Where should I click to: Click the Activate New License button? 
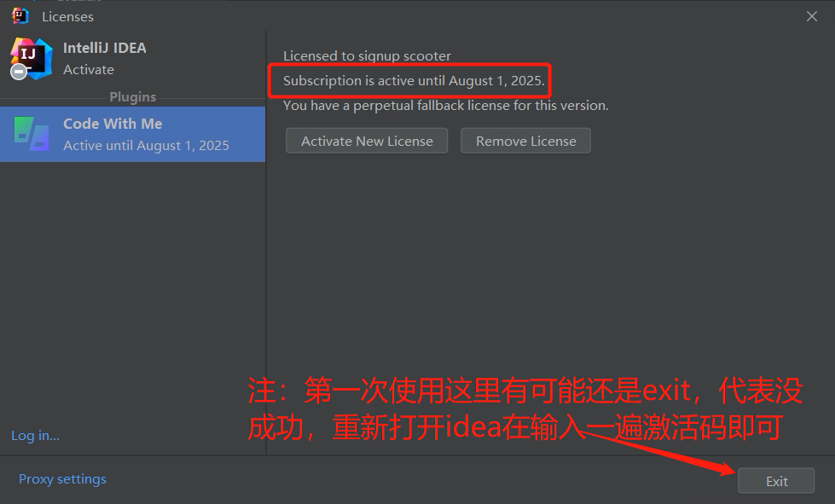pyautogui.click(x=367, y=141)
